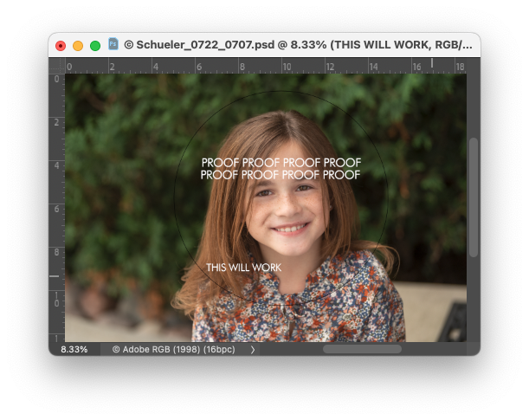This screenshot has width=529, height=420.
Task: Minimize the window with the yellow button
Action: click(x=78, y=46)
